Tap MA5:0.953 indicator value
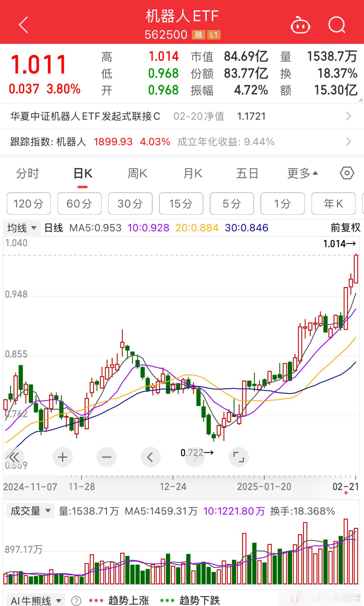The width and height of the screenshot is (364, 606). [95, 228]
